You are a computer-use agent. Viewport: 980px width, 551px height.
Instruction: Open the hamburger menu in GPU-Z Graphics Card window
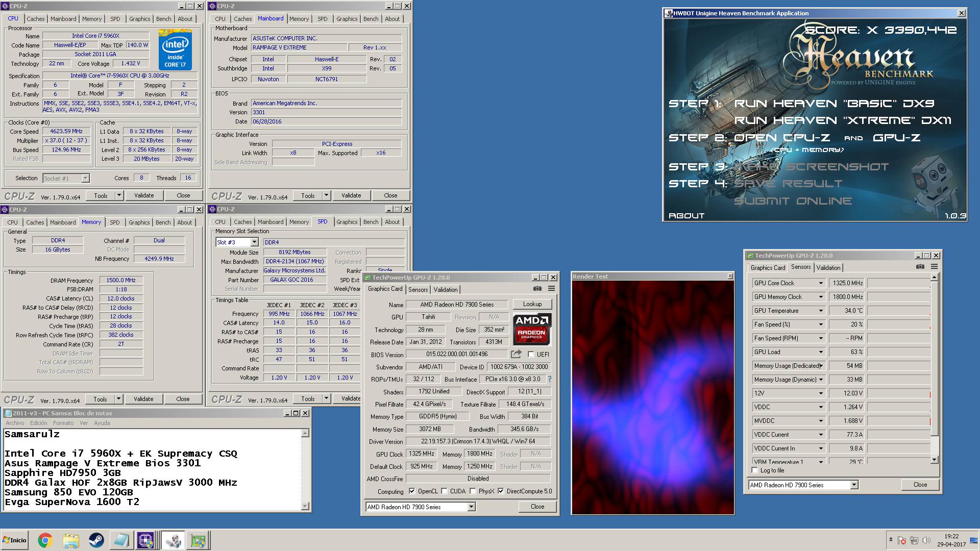(551, 289)
